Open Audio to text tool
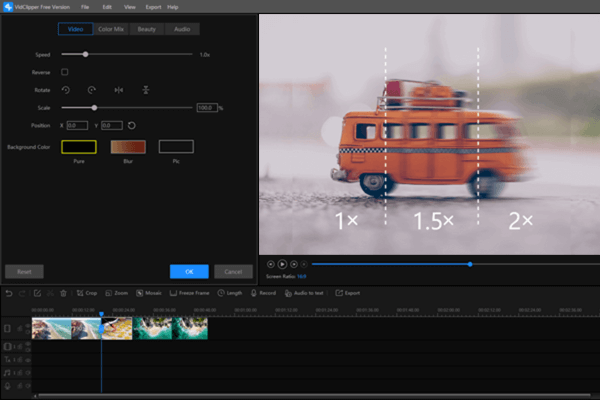Viewport: 600px width, 400px height. pos(304,293)
